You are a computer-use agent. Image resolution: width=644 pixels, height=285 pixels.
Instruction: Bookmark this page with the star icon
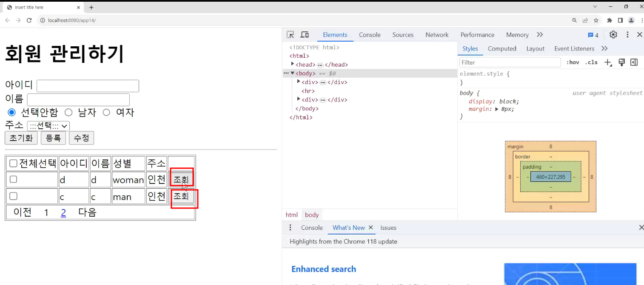coord(596,20)
